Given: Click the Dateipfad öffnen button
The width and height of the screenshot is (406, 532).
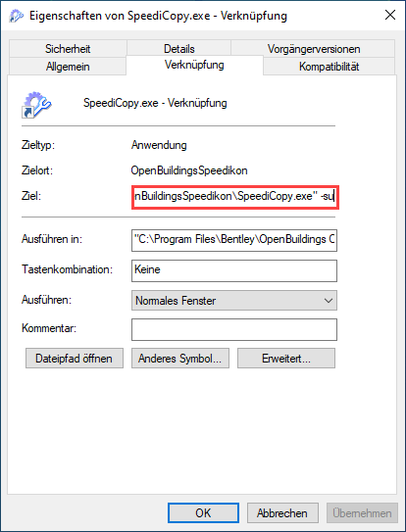Looking at the screenshot, I should point(75,358).
